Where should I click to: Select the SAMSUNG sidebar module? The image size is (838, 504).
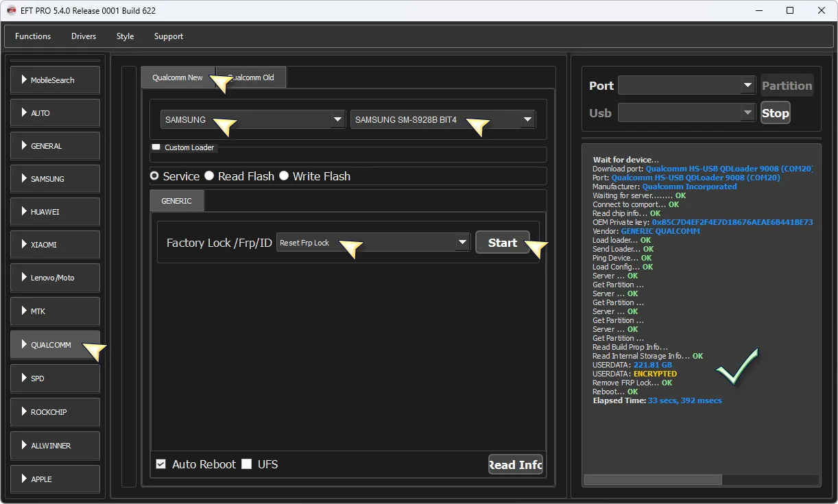point(55,179)
